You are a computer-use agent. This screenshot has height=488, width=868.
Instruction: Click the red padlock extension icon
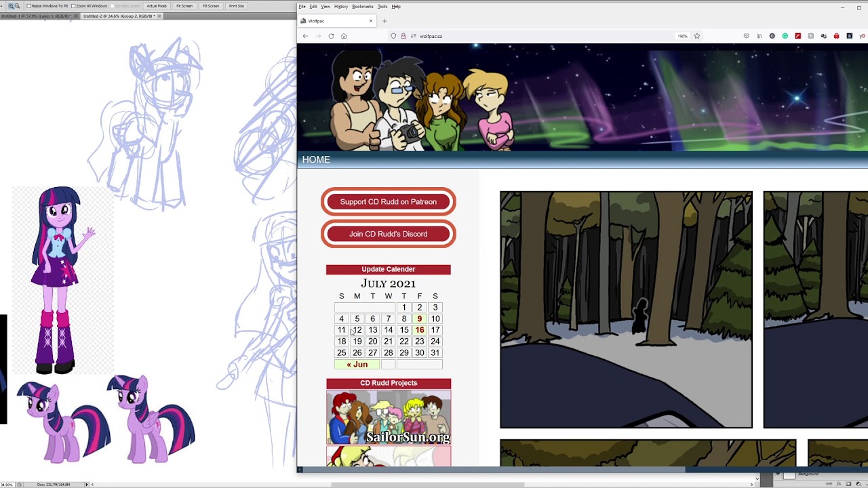point(837,36)
